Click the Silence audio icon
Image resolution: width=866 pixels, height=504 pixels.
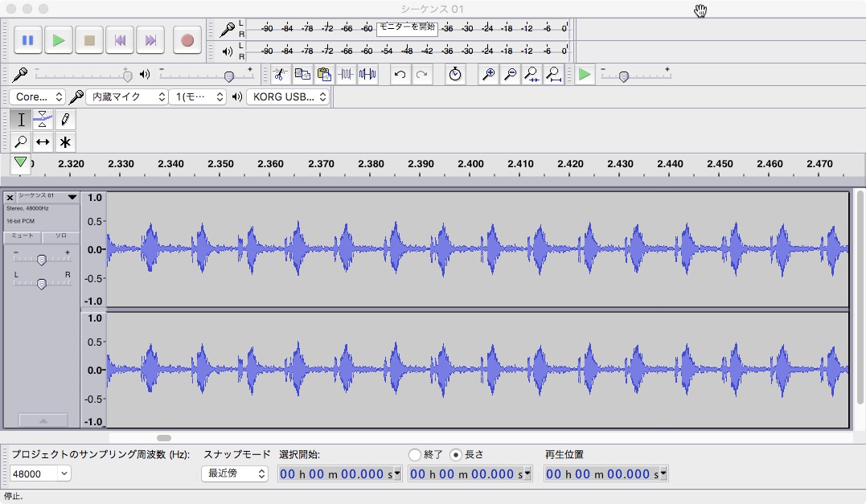367,74
